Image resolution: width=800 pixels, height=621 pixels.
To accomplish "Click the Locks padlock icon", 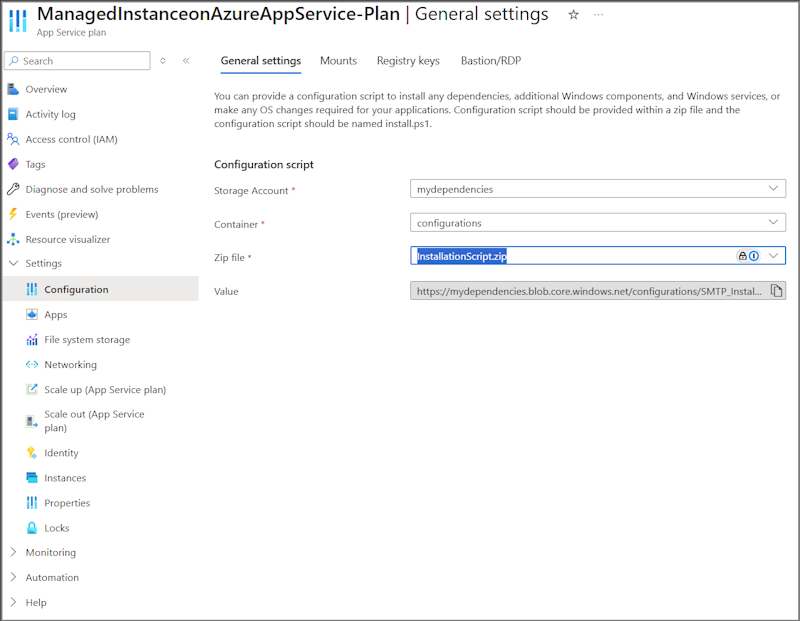I will [x=32, y=528].
